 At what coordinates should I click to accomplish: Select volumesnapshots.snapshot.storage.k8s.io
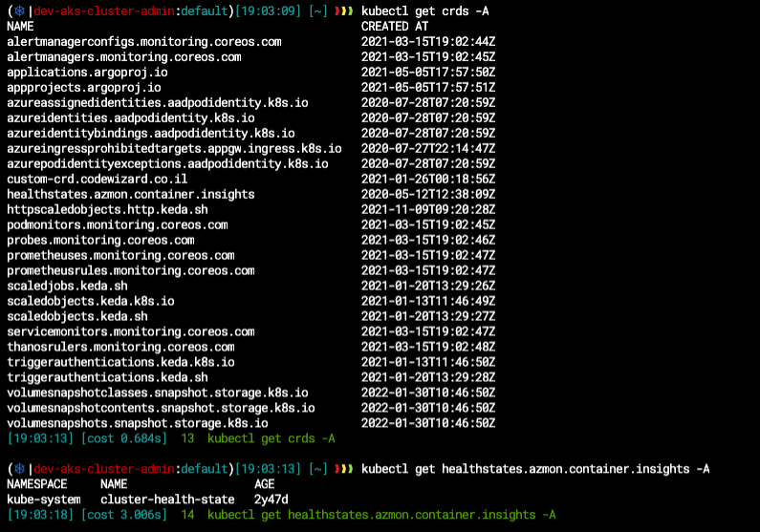coord(137,422)
